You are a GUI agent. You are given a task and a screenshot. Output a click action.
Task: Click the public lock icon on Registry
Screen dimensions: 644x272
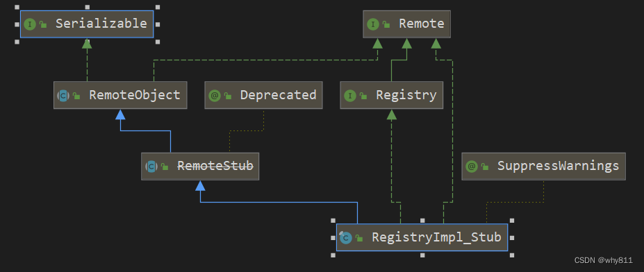(363, 96)
